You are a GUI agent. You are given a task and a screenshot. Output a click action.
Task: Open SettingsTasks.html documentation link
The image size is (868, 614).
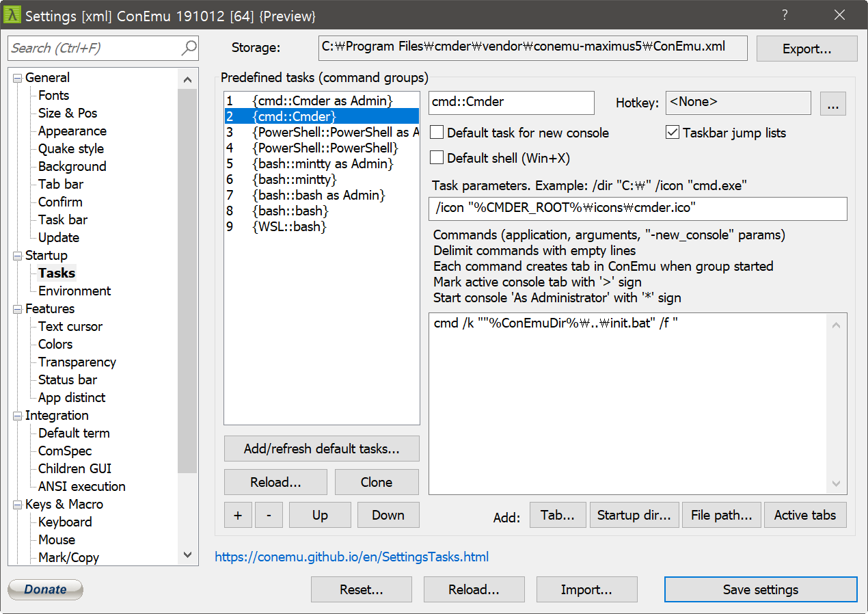point(352,557)
